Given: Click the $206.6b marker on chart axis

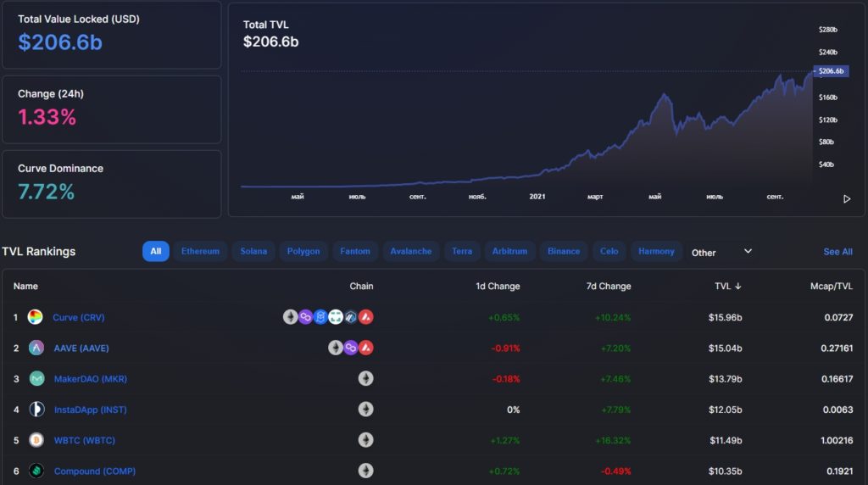Looking at the screenshot, I should [830, 71].
